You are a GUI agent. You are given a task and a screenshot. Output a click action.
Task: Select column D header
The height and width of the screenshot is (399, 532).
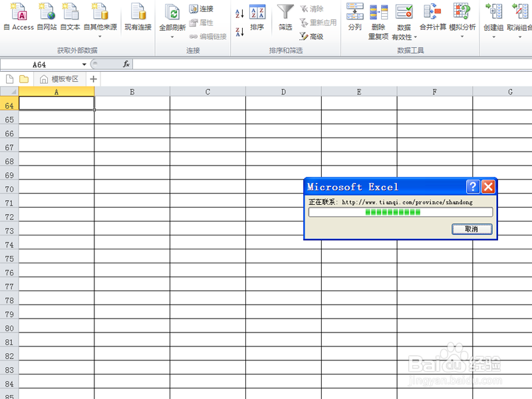pos(283,92)
